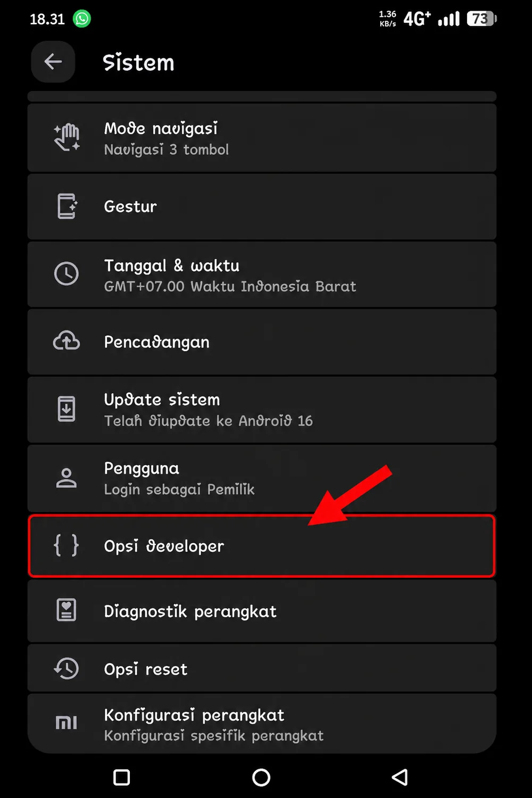Tap the Update sistem download icon
The height and width of the screenshot is (798, 532).
[x=66, y=409]
